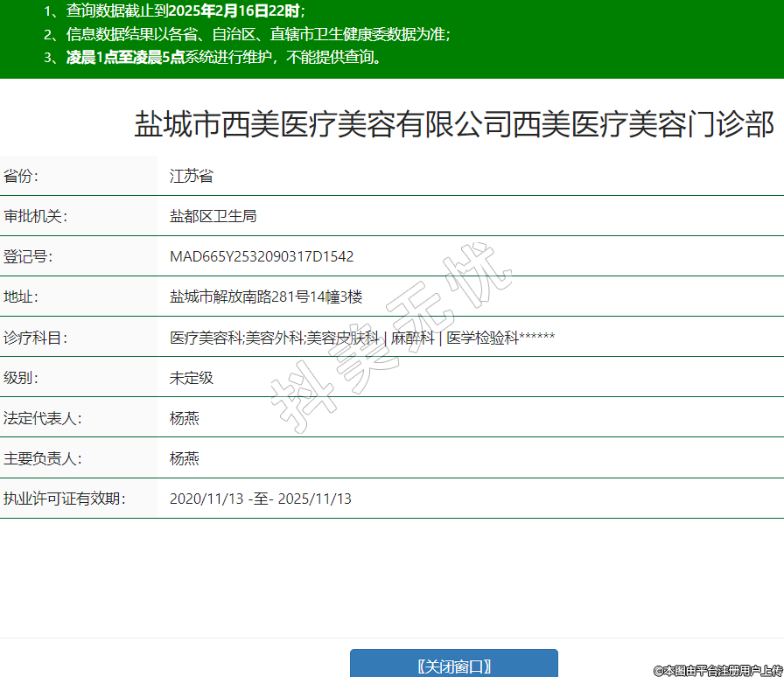
Task: Click the 江苏省 province value
Action: pos(191,177)
